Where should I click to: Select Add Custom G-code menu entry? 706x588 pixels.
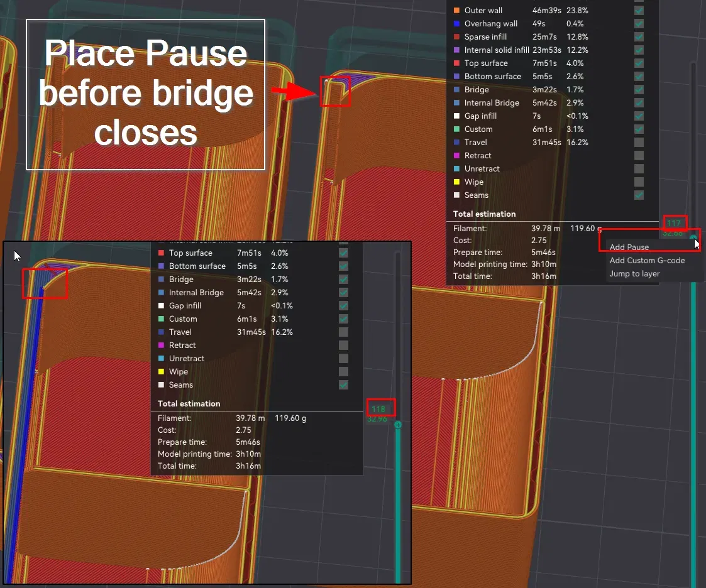point(647,261)
